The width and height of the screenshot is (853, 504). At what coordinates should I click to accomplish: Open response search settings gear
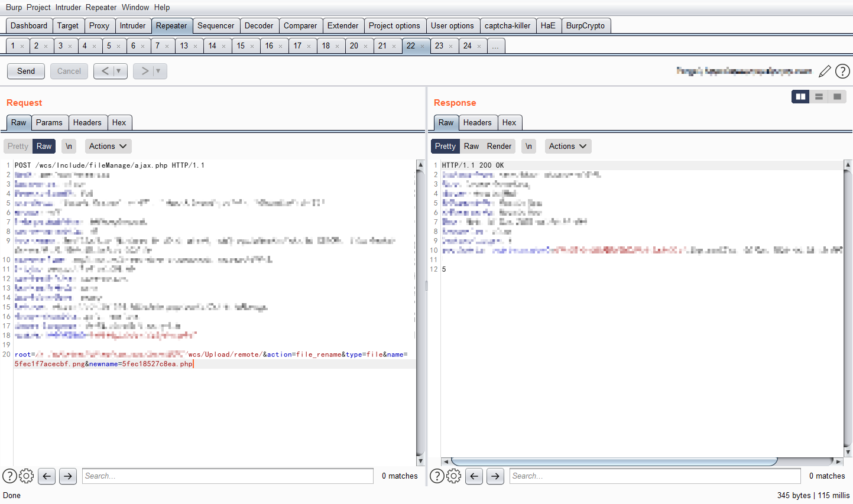click(x=454, y=476)
